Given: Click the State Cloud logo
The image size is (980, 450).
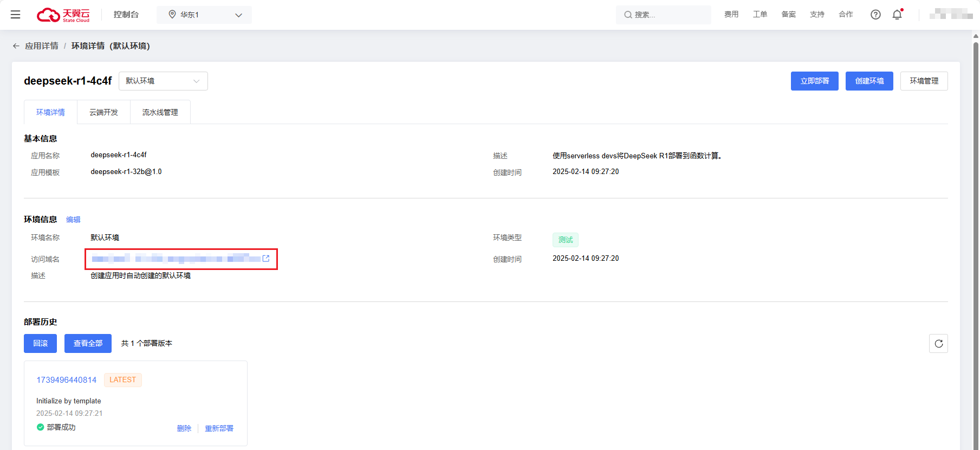Looking at the screenshot, I should pos(63,15).
